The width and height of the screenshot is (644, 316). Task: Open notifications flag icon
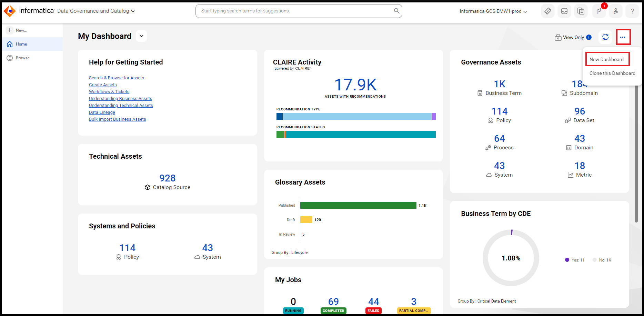pyautogui.click(x=599, y=11)
